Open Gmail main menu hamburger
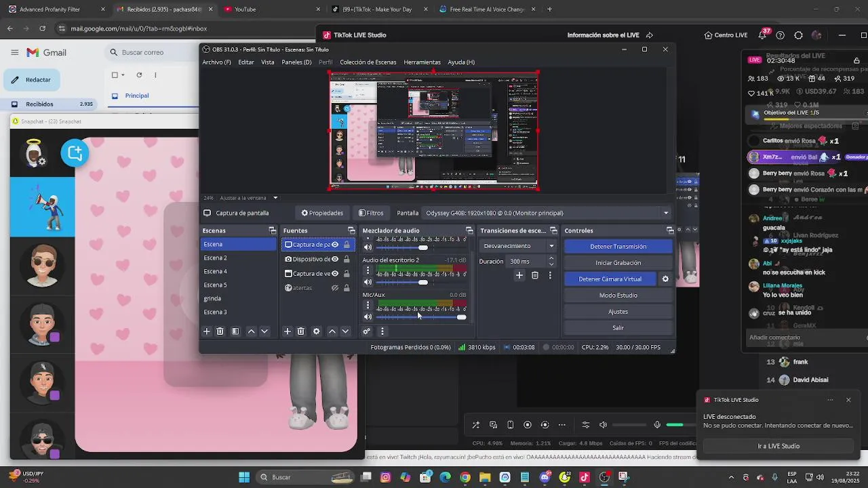The width and height of the screenshot is (868, 488). (x=14, y=52)
